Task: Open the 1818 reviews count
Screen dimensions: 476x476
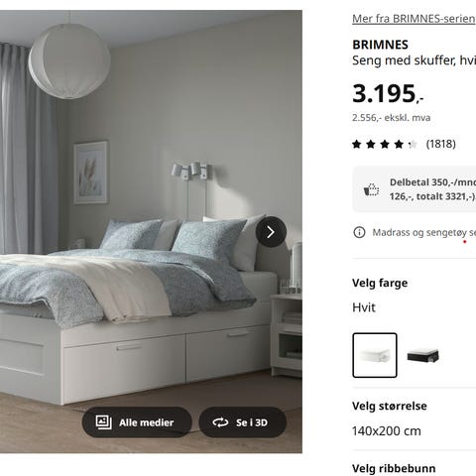Action: [441, 144]
